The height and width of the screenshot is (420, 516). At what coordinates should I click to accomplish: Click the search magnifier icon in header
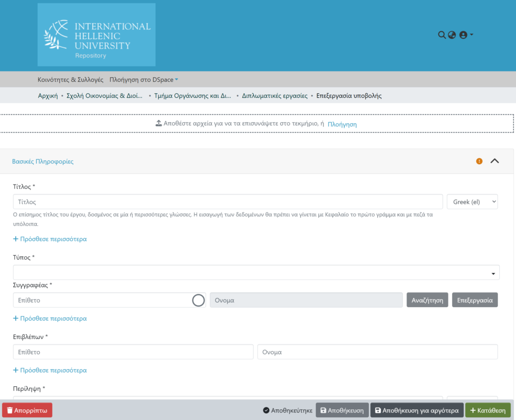click(441, 35)
